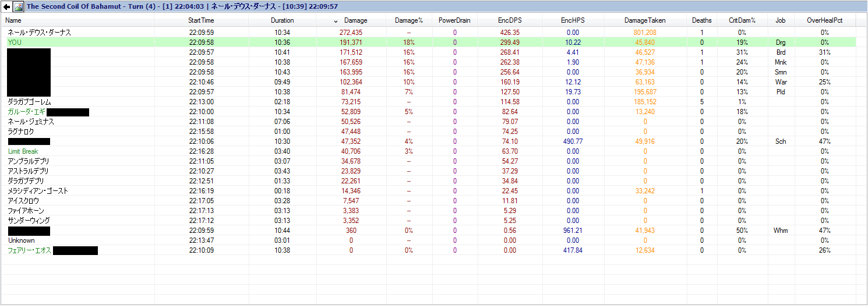Sort by the PowerDrain column header
868x308 pixels.
(455, 20)
